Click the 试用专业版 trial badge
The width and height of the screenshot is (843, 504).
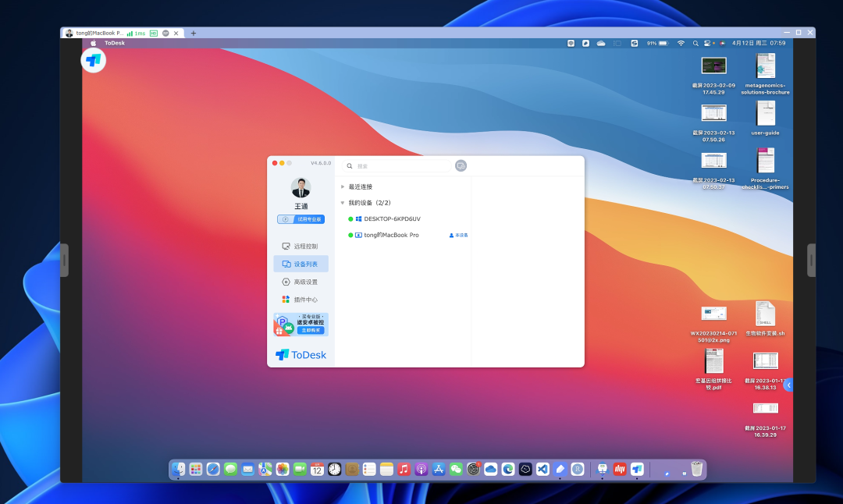301,219
